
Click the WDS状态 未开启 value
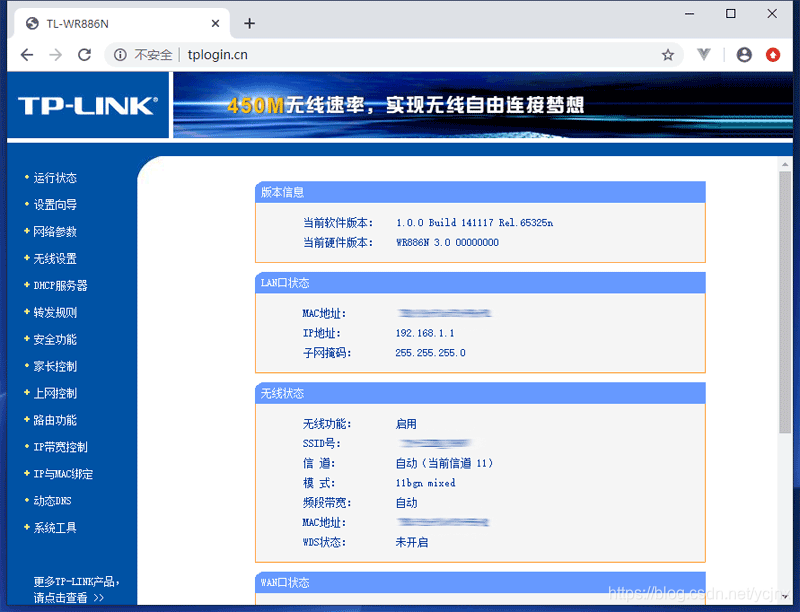(x=412, y=542)
